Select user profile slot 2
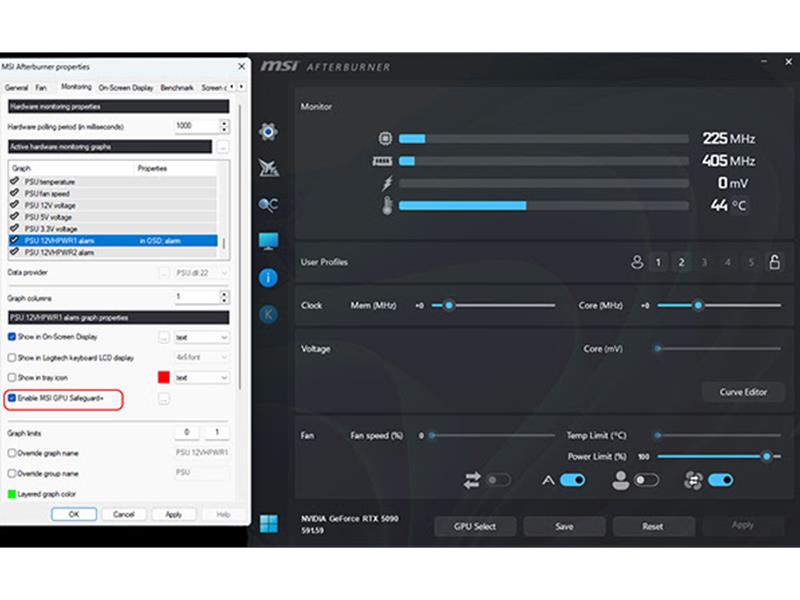 coord(681,262)
